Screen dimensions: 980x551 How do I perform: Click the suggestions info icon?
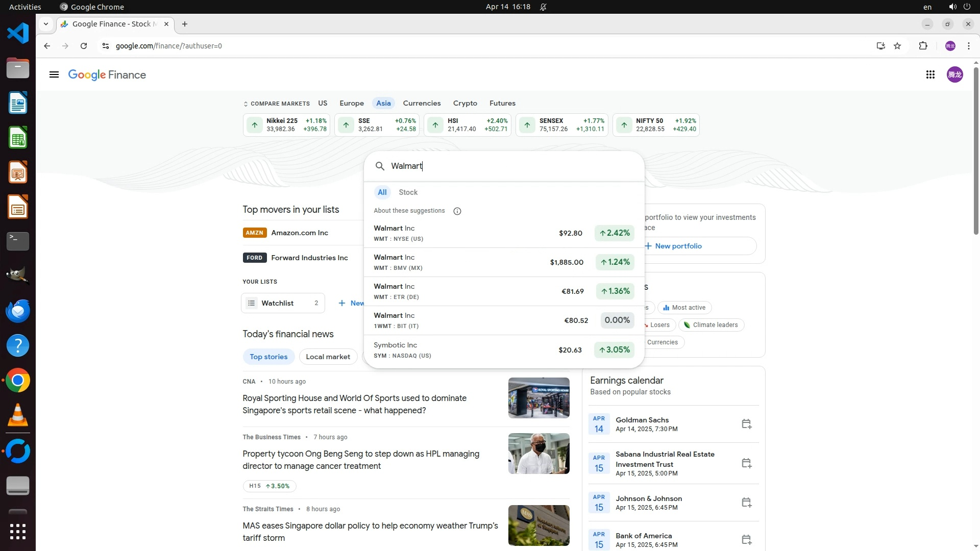point(457,211)
